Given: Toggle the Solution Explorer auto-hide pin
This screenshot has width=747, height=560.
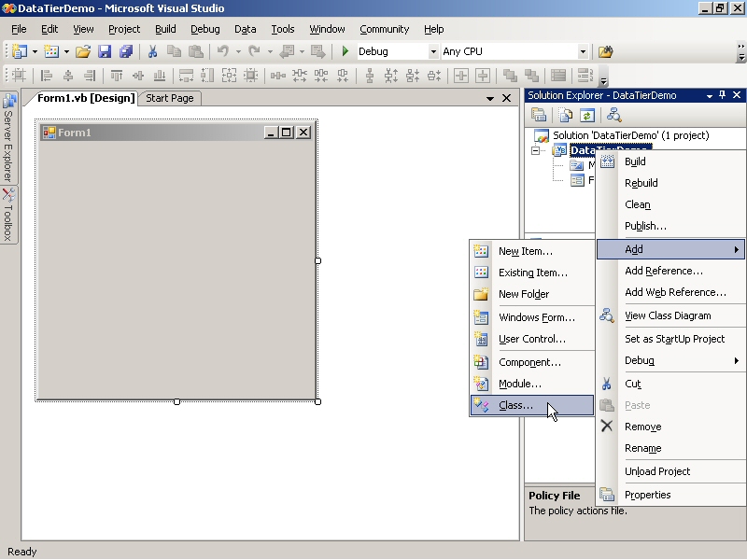Looking at the screenshot, I should [722, 95].
